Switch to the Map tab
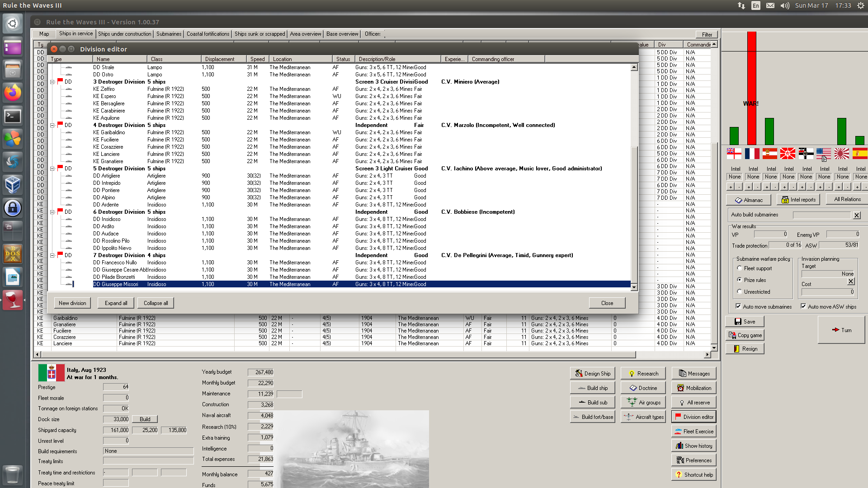This screenshot has height=488, width=868. click(44, 34)
